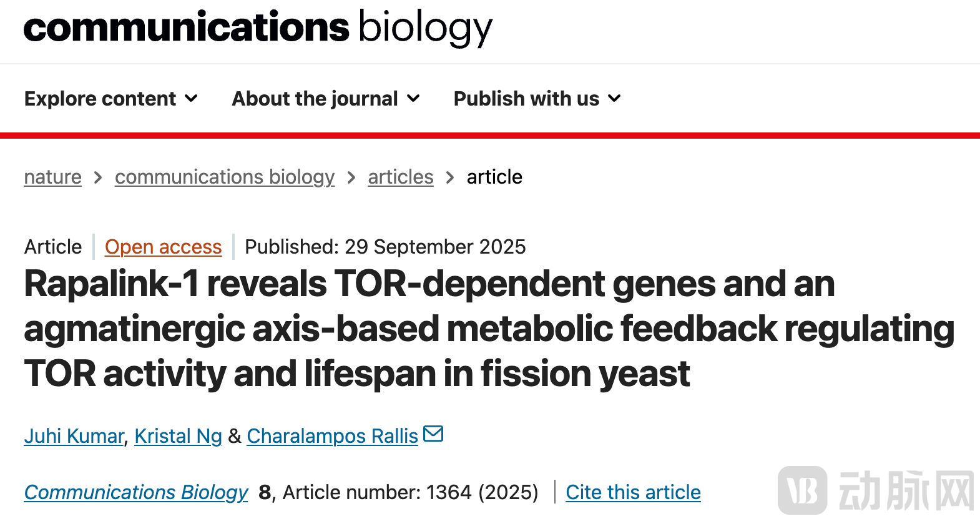The image size is (980, 521).
Task: Open the italic Communications Biology journal link
Action: point(136,492)
